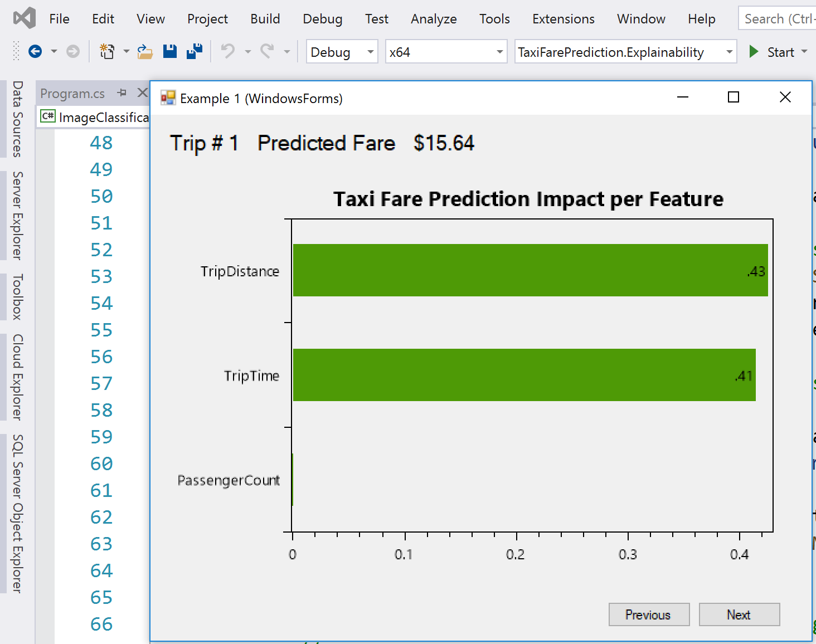Click the Undo arrow icon
The height and width of the screenshot is (644, 816).
point(227,51)
